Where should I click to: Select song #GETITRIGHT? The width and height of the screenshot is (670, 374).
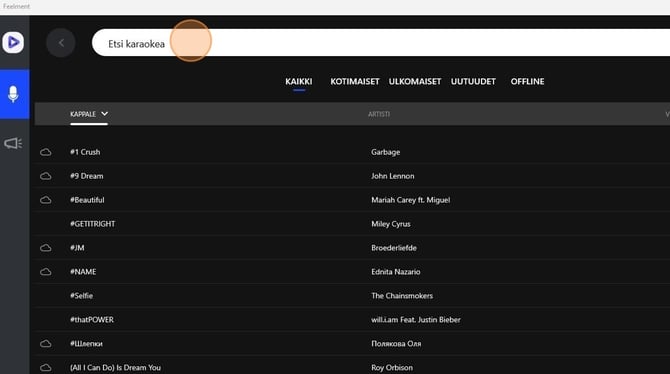click(93, 224)
